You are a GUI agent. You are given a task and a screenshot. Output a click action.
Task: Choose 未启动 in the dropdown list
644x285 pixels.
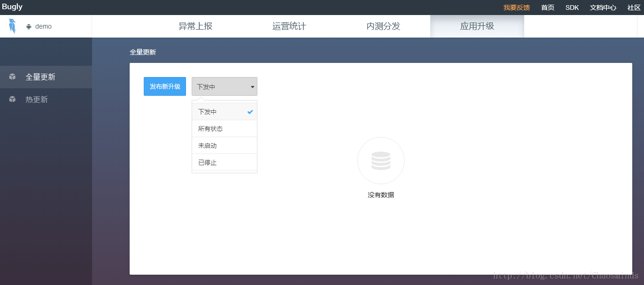tap(225, 146)
